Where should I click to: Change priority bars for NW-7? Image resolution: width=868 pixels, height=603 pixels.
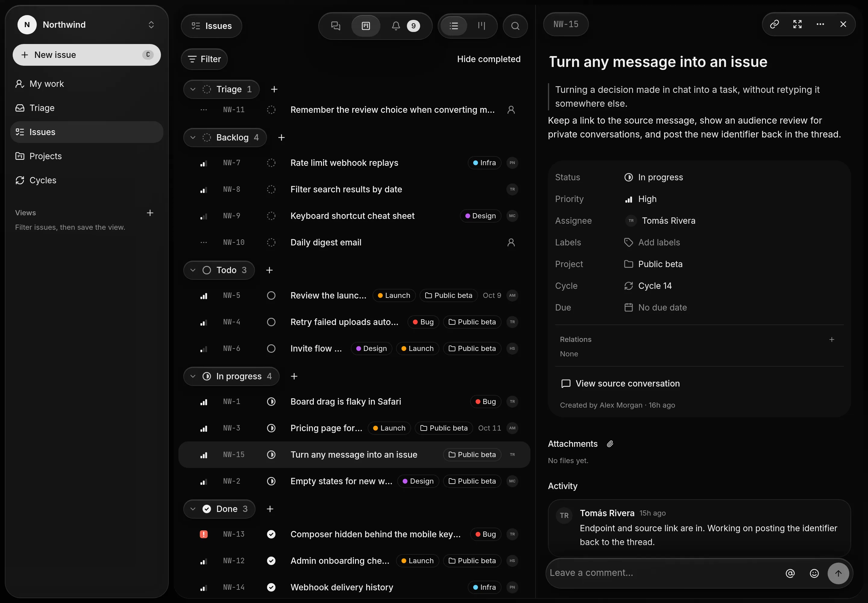pos(204,163)
